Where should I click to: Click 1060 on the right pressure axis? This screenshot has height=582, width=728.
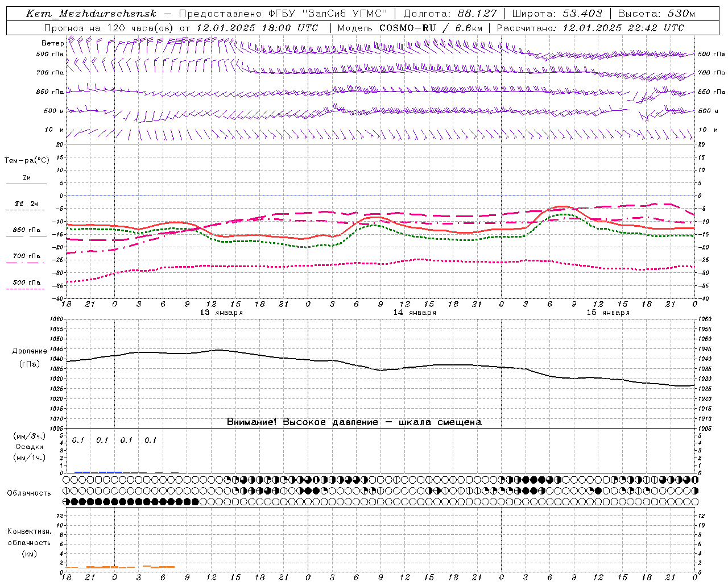[705, 319]
